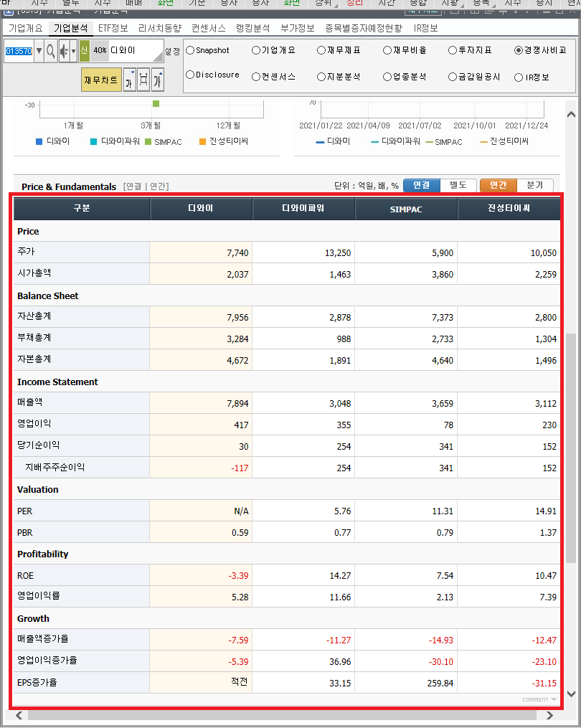Image resolution: width=581 pixels, height=728 pixels.
Task: Click the scroll down arrow
Action: (571, 694)
